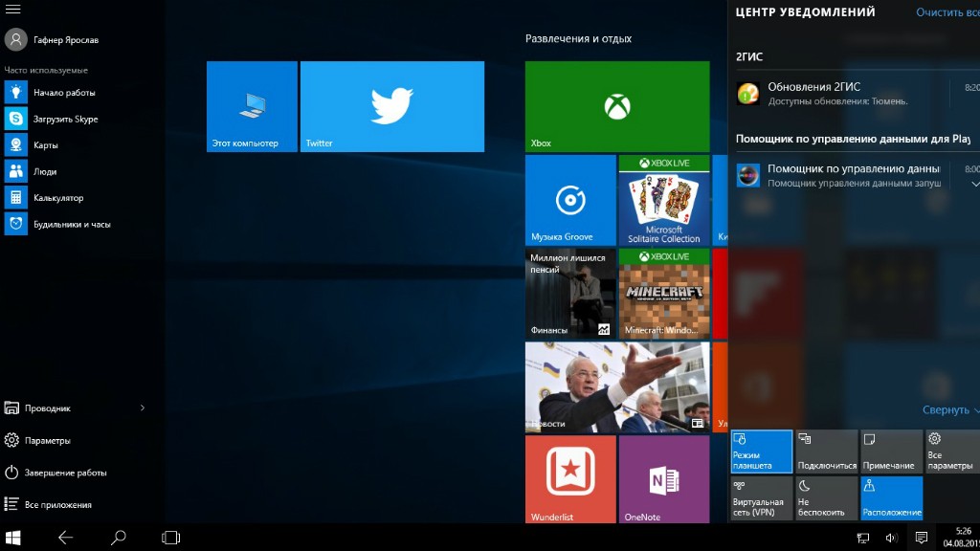The image size is (980, 551).
Task: Open the Новости live tile
Action: pos(617,387)
